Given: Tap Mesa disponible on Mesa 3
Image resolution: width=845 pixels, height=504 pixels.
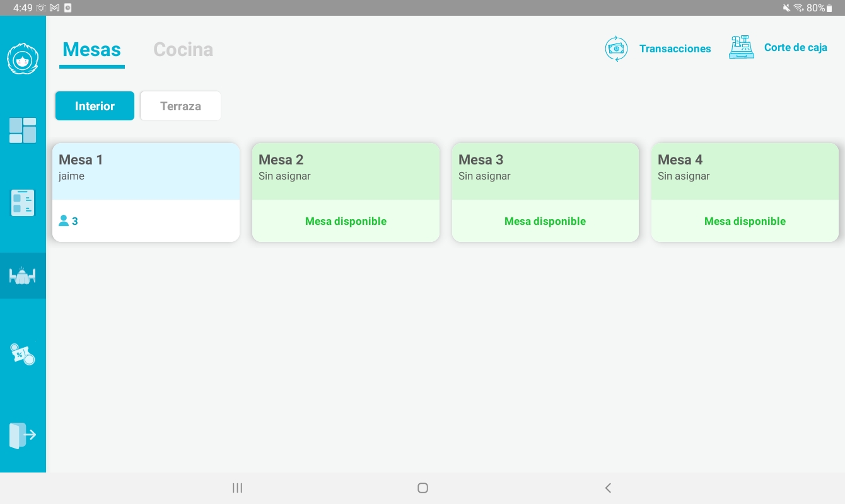Looking at the screenshot, I should (545, 221).
